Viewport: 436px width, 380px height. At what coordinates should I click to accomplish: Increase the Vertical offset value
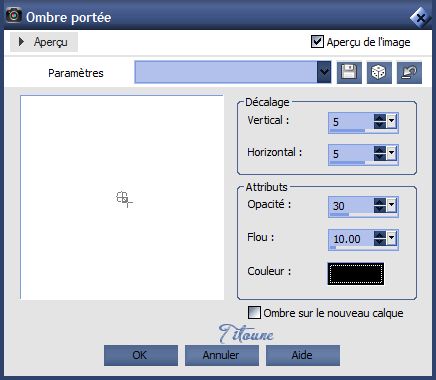pyautogui.click(x=380, y=118)
